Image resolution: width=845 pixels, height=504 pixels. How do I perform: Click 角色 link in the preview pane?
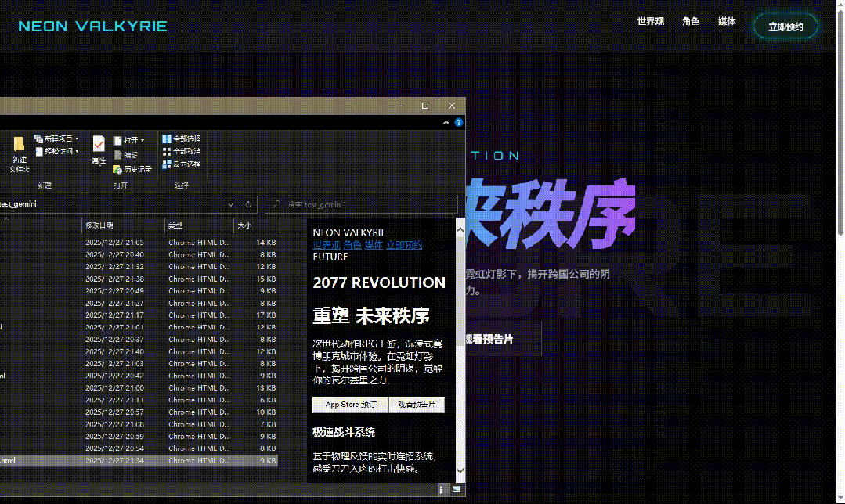click(x=352, y=245)
